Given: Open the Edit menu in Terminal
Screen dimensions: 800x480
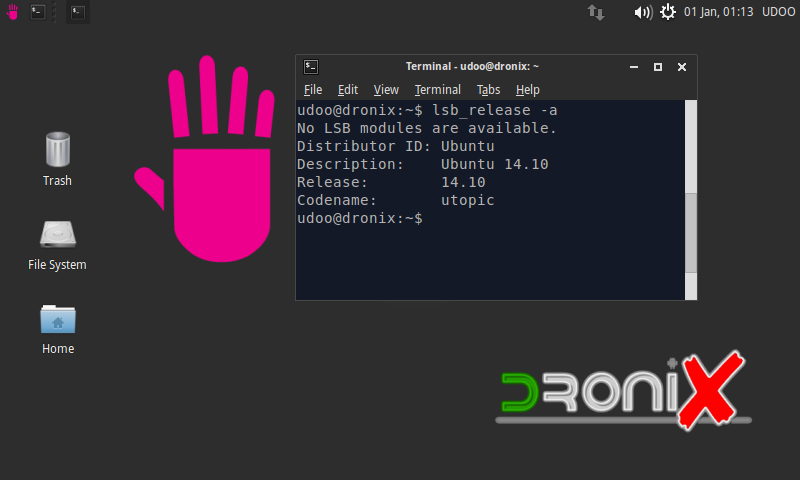Looking at the screenshot, I should point(347,90).
